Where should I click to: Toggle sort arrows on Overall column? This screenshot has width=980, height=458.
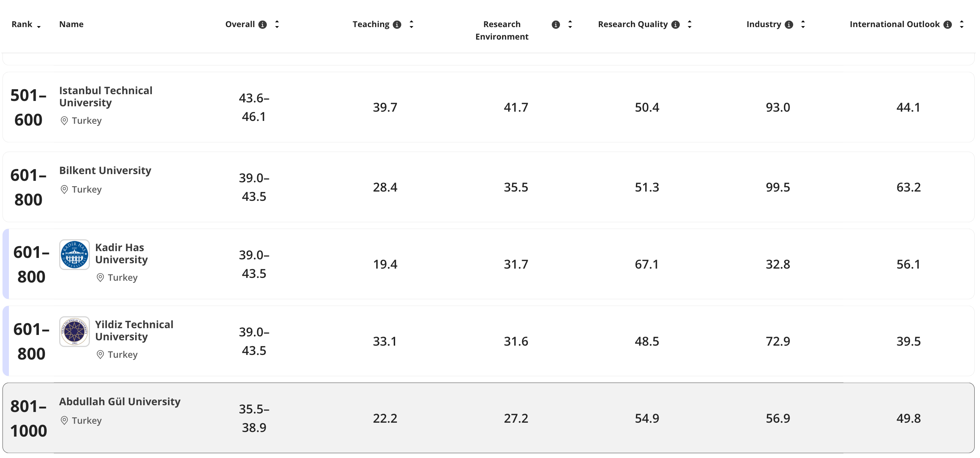pos(277,24)
